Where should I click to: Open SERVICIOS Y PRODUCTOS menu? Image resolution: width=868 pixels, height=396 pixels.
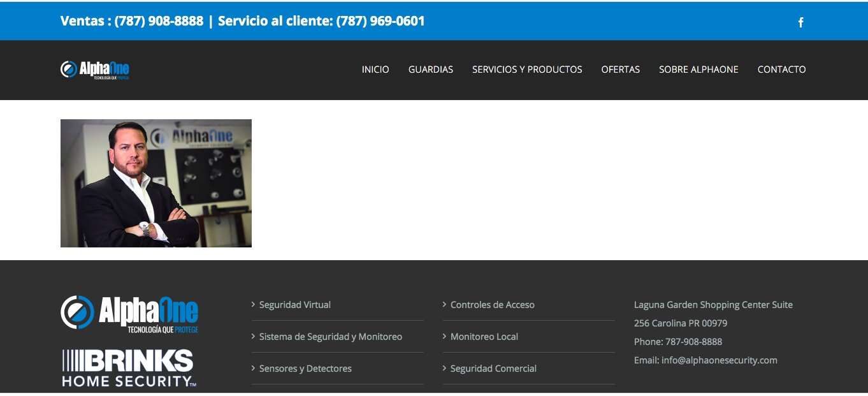click(x=527, y=70)
